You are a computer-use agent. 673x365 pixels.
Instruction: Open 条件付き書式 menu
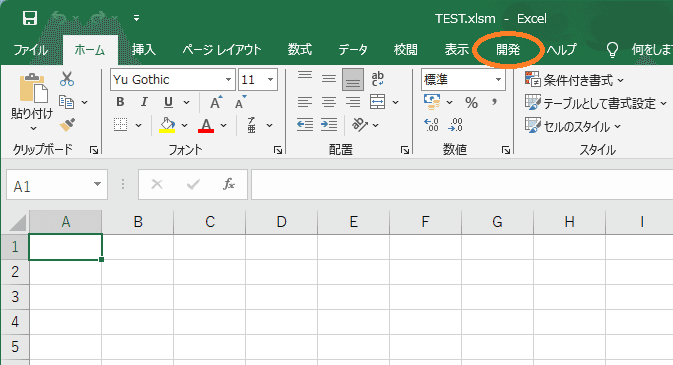pos(574,80)
